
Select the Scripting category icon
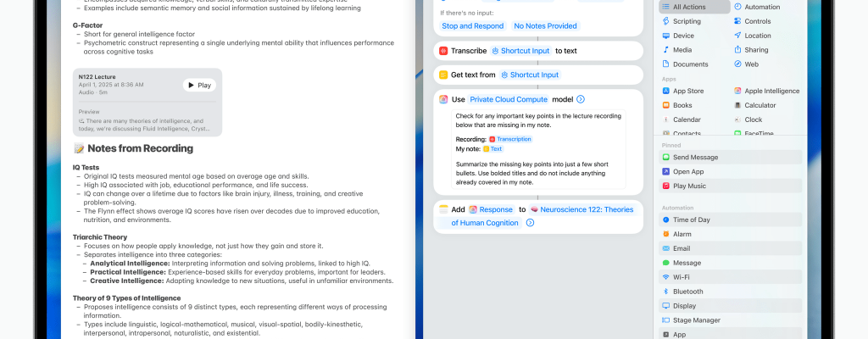[x=666, y=21]
